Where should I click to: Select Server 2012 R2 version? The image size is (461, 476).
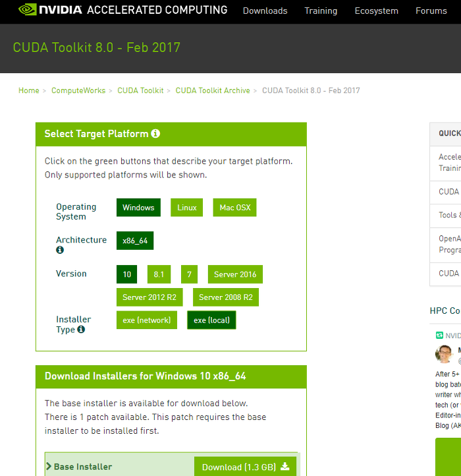tap(149, 297)
